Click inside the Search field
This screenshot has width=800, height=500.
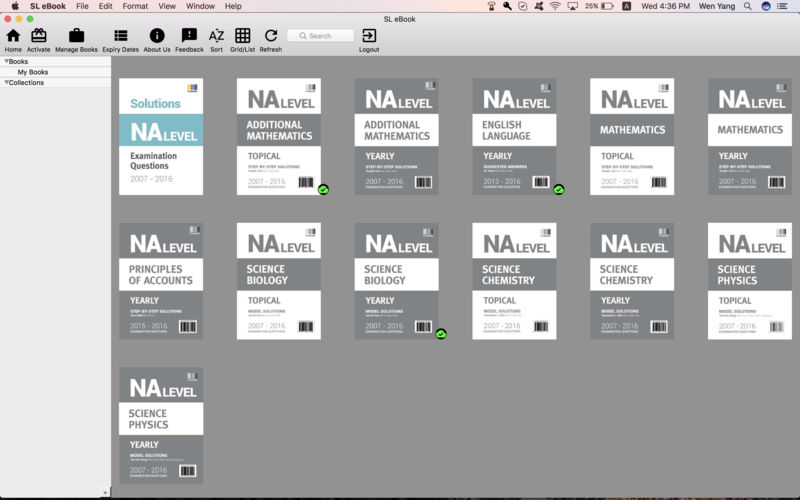pos(320,36)
